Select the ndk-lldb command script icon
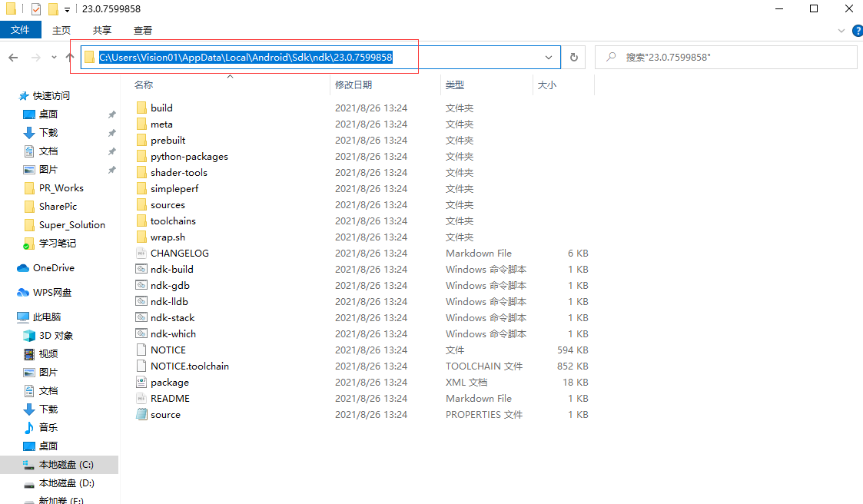 point(141,301)
